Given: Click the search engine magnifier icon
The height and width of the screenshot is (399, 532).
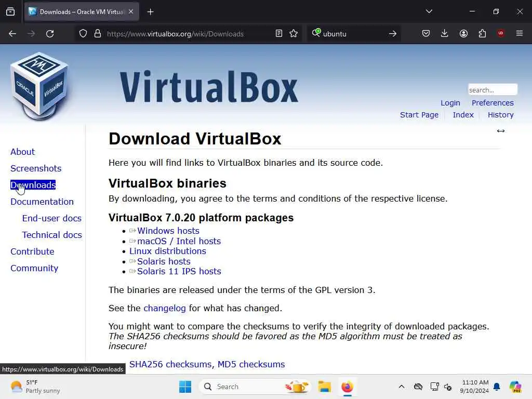Looking at the screenshot, I should [x=316, y=33].
